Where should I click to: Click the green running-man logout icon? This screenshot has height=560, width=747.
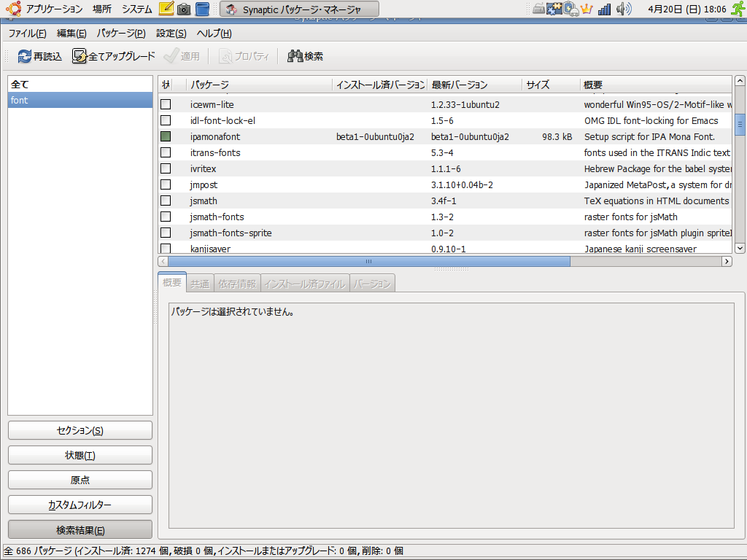[x=738, y=9]
